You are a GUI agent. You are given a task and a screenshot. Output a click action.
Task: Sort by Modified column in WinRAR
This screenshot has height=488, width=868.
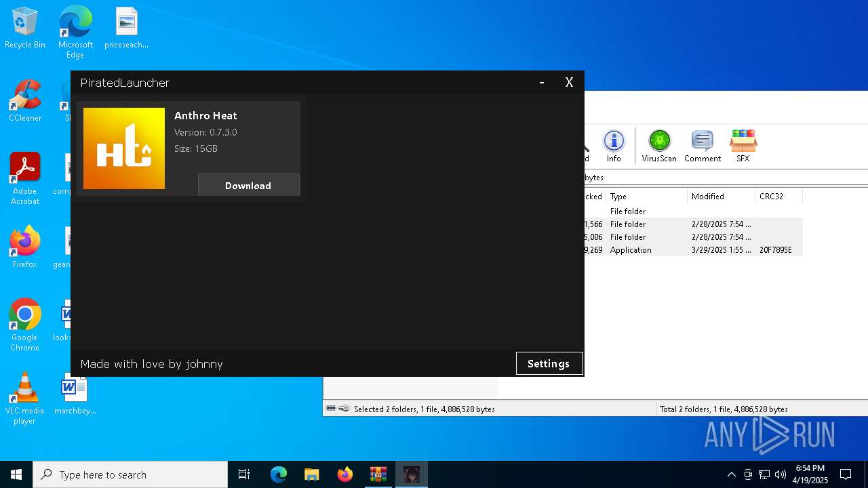(721, 197)
